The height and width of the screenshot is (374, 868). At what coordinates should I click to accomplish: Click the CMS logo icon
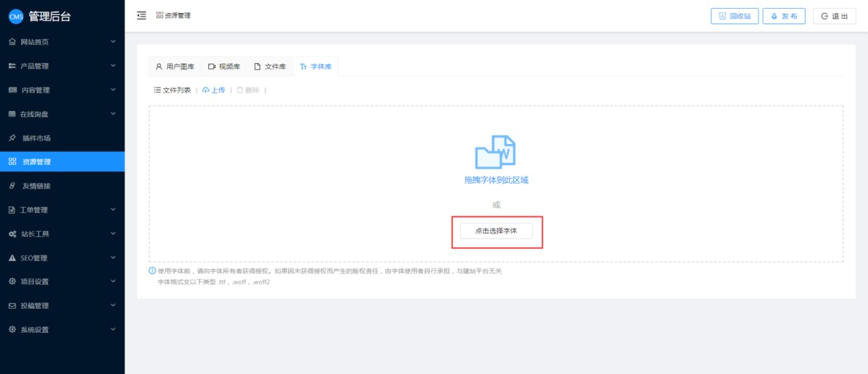click(16, 17)
